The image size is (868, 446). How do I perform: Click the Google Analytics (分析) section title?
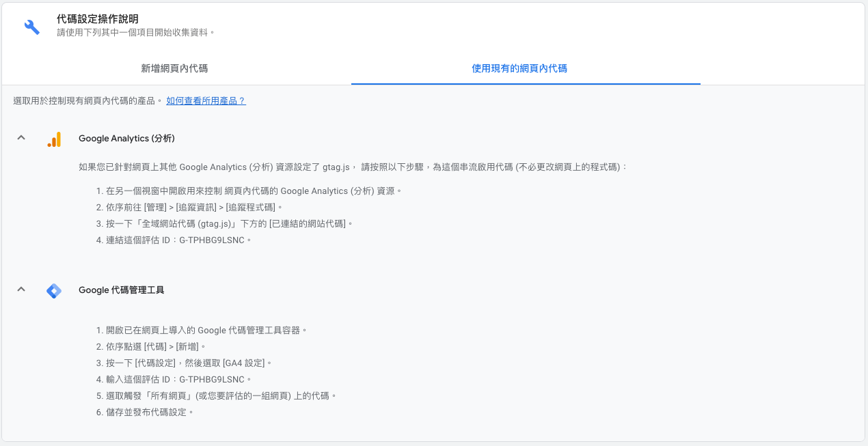tap(126, 139)
